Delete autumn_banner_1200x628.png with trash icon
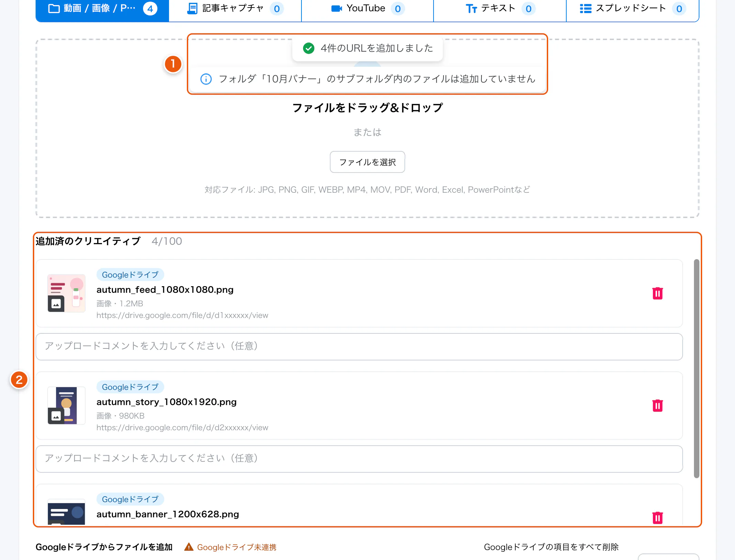Image resolution: width=735 pixels, height=560 pixels. click(657, 518)
